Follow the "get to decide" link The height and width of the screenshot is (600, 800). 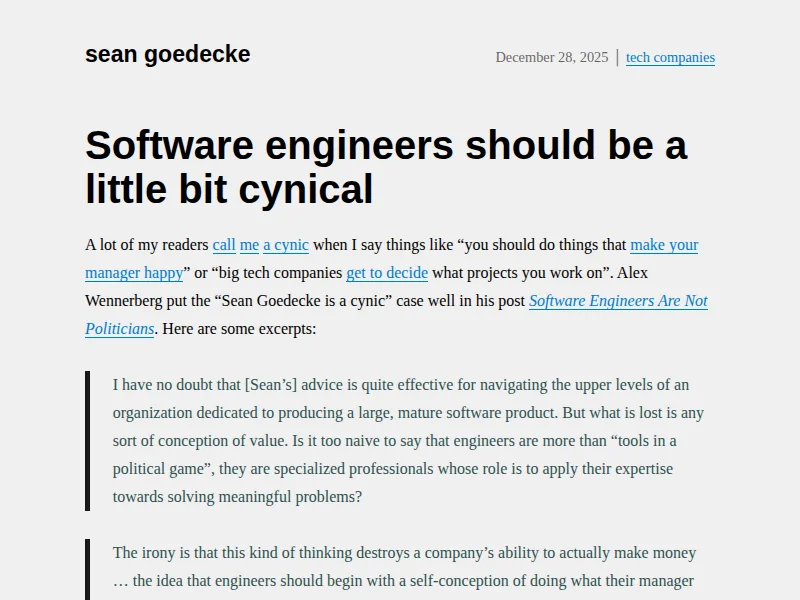pyautogui.click(x=387, y=273)
